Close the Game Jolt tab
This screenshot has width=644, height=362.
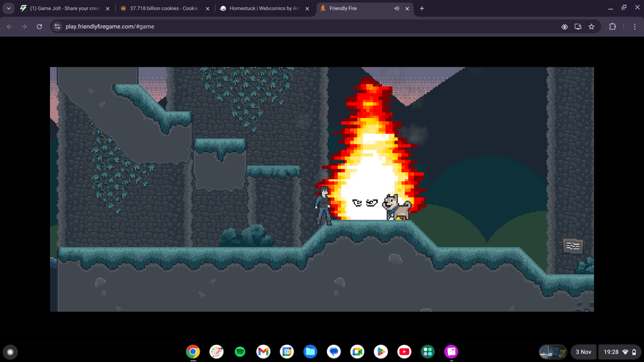pos(107,8)
